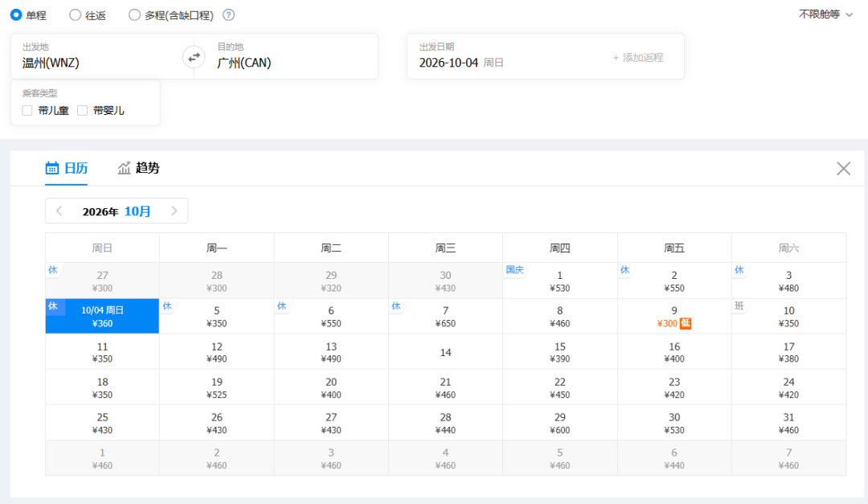
Task: Select October 8 priced ¥460
Action: coord(559,316)
